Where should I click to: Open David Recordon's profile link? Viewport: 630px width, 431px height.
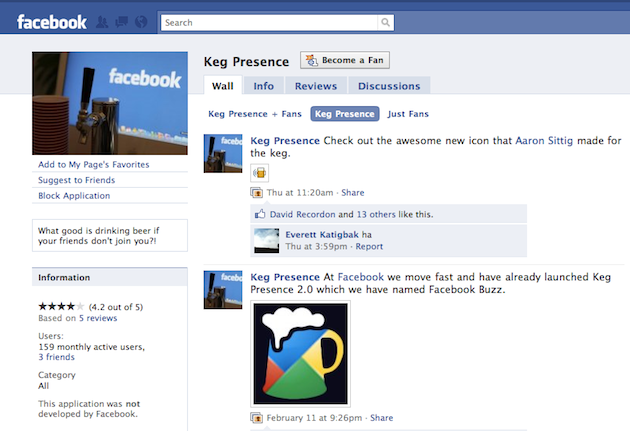302,214
